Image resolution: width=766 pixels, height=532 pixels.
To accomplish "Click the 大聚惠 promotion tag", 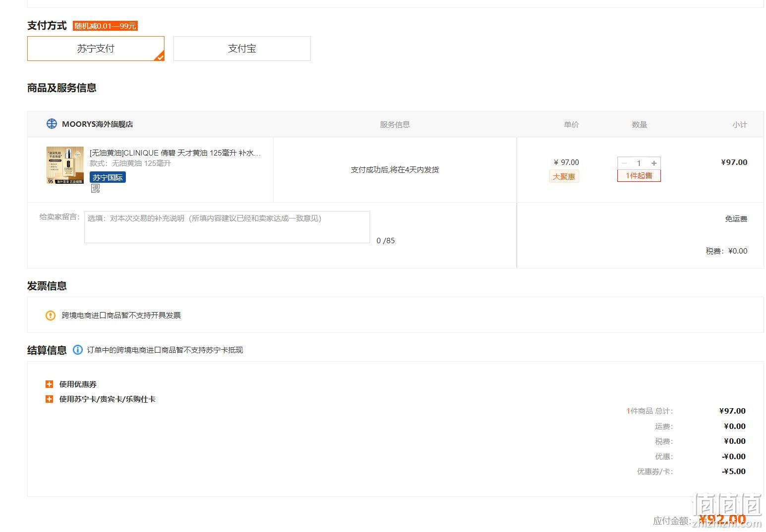I will (564, 176).
